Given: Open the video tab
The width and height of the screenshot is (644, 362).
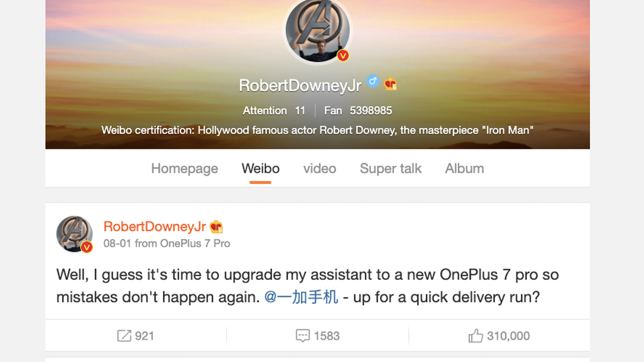Looking at the screenshot, I should pos(319,168).
